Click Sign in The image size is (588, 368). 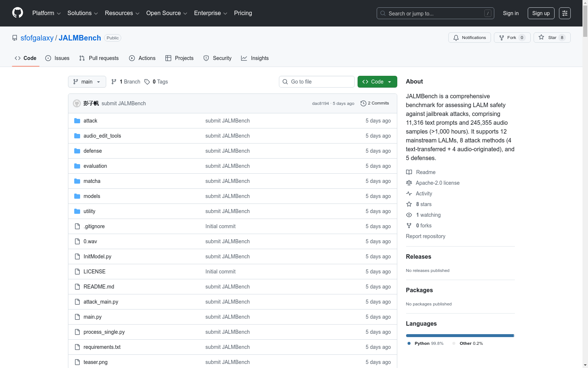[x=511, y=13]
